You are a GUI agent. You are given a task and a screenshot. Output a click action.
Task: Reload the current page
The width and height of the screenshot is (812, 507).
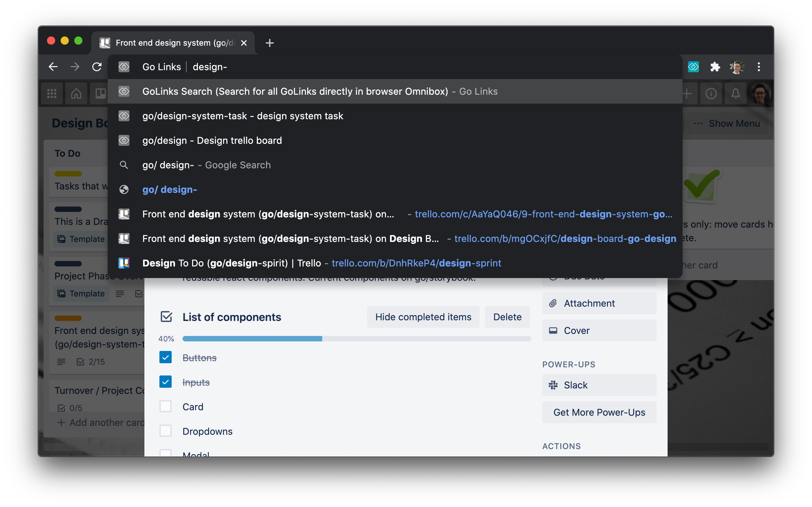[97, 67]
